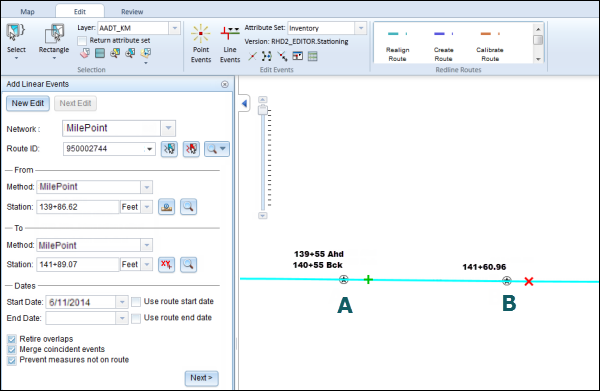Choose the Rectangle selection tool
This screenshot has height=391, width=600.
(54, 34)
